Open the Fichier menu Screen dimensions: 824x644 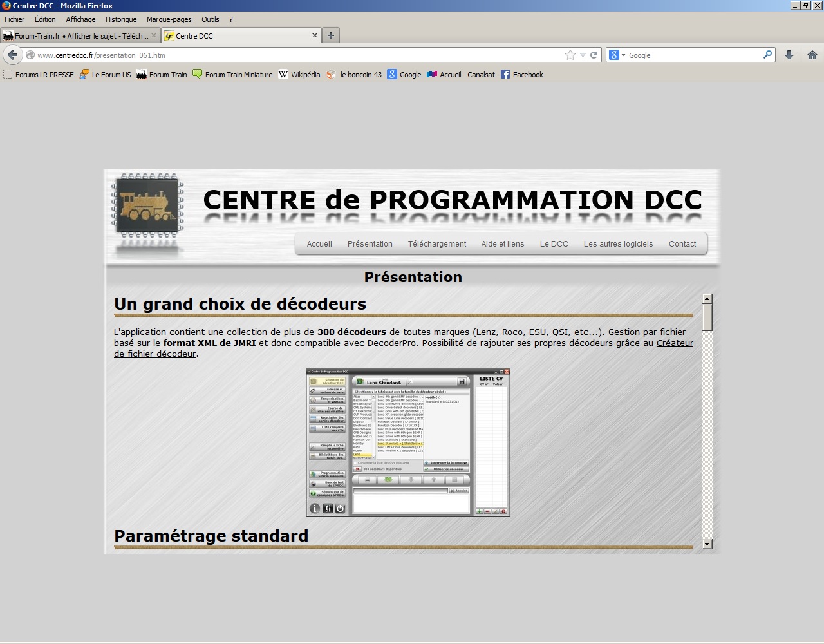pyautogui.click(x=14, y=19)
